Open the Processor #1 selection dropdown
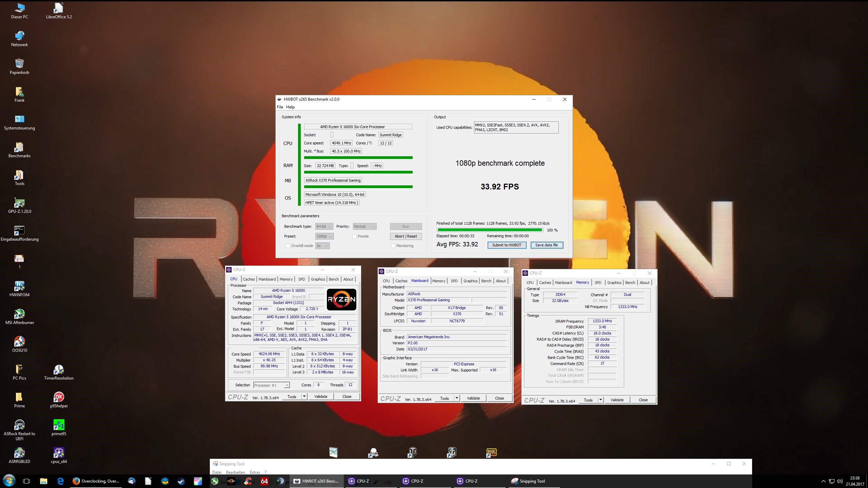The height and width of the screenshot is (488, 868). [x=272, y=385]
